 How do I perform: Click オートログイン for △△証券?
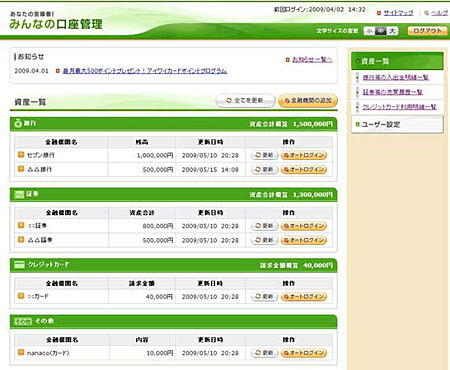tap(303, 240)
